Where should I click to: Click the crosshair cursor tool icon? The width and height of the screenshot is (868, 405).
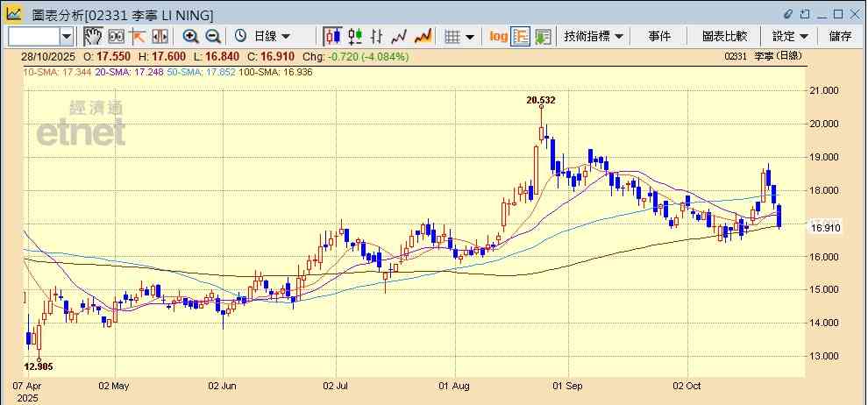138,36
